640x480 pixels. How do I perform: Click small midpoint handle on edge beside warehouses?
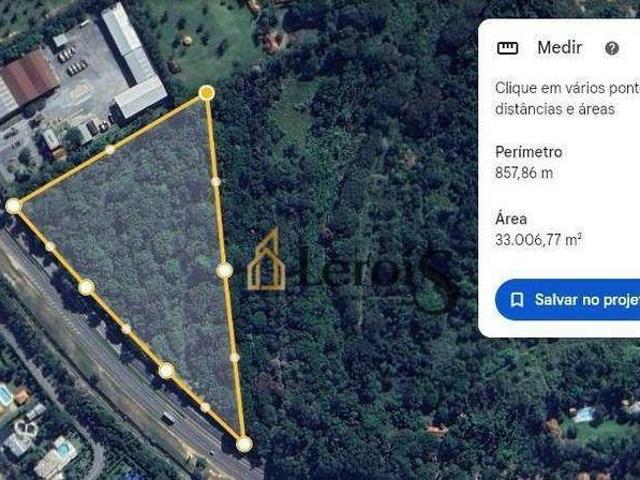click(110, 149)
